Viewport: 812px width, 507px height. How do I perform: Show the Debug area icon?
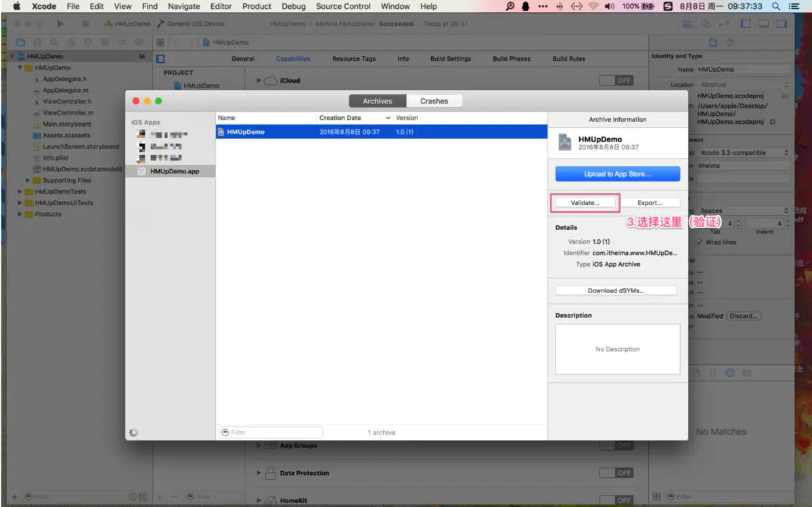(764, 24)
